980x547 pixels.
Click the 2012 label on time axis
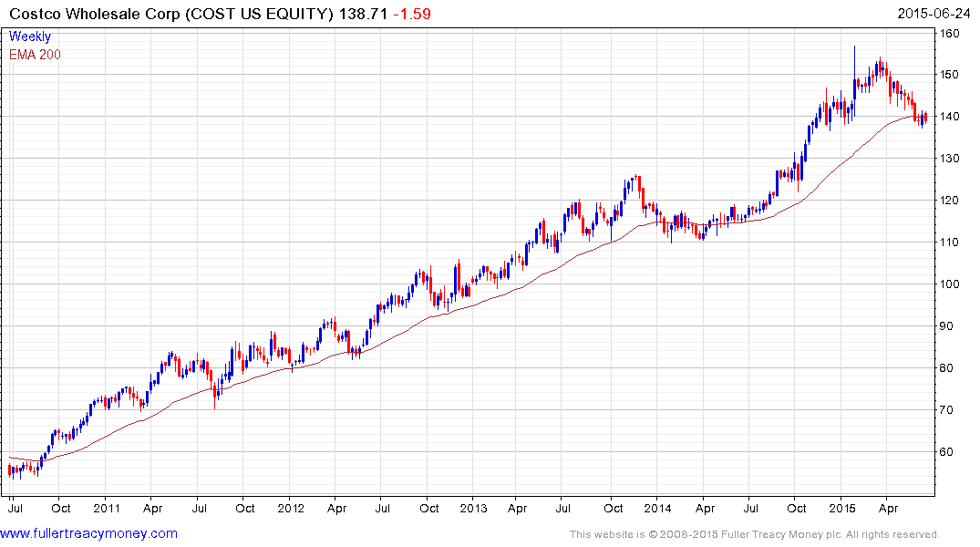291,508
